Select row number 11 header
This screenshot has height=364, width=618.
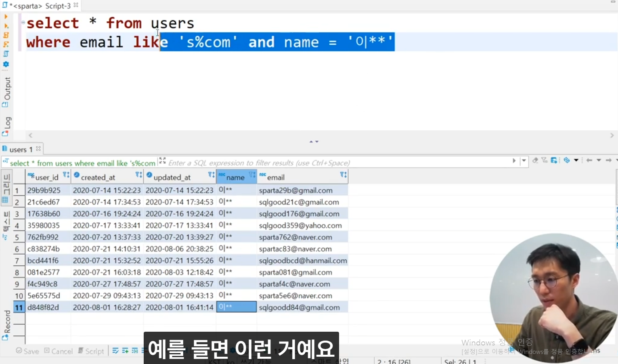click(19, 307)
